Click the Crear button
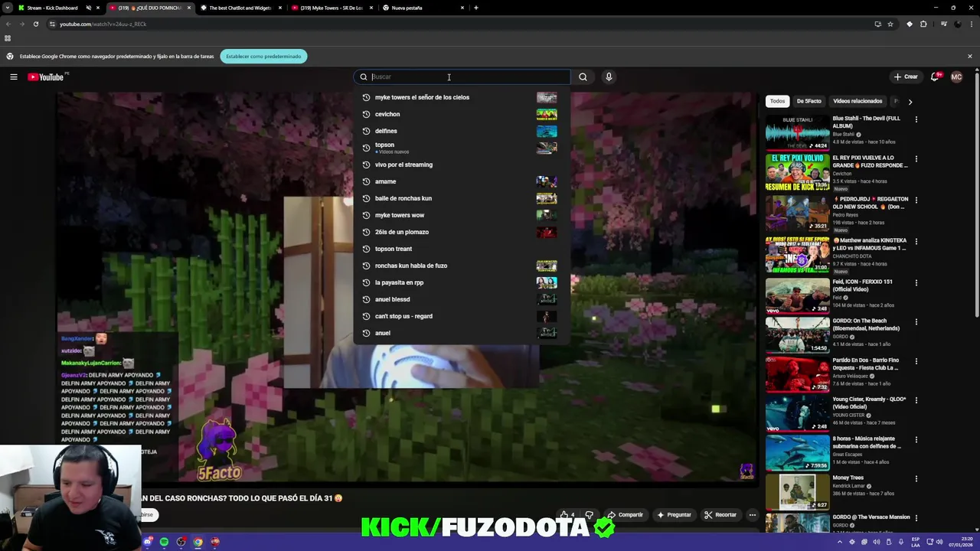The image size is (980, 551). point(905,77)
